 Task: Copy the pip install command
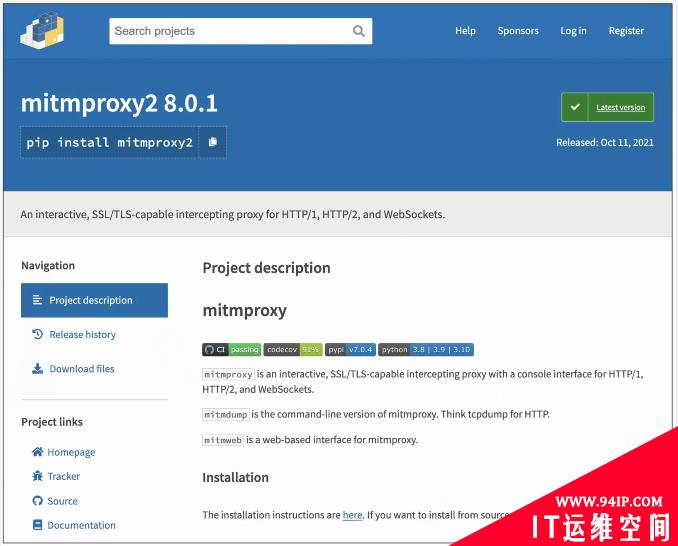[212, 142]
